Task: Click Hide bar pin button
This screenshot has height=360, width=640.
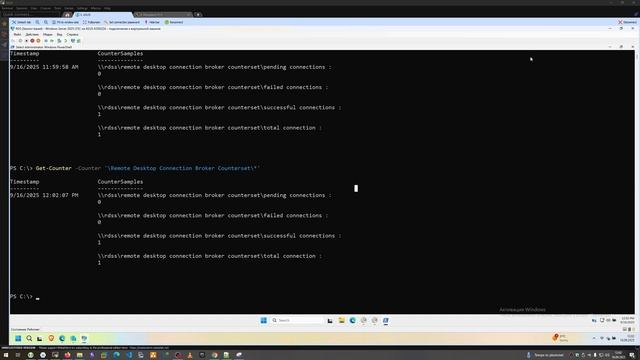Action: (152, 22)
